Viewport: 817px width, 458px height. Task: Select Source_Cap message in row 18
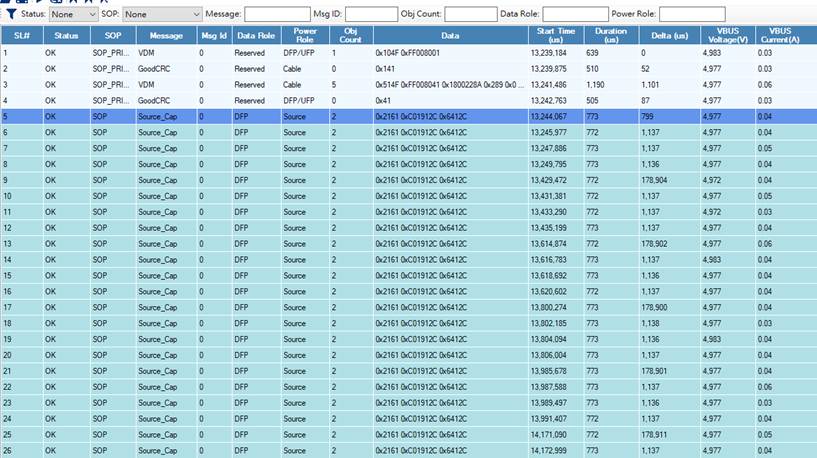click(157, 324)
